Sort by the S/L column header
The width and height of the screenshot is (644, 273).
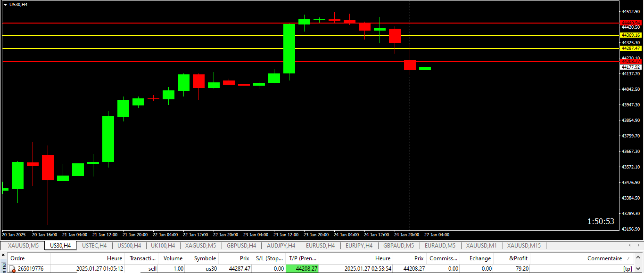point(269,258)
